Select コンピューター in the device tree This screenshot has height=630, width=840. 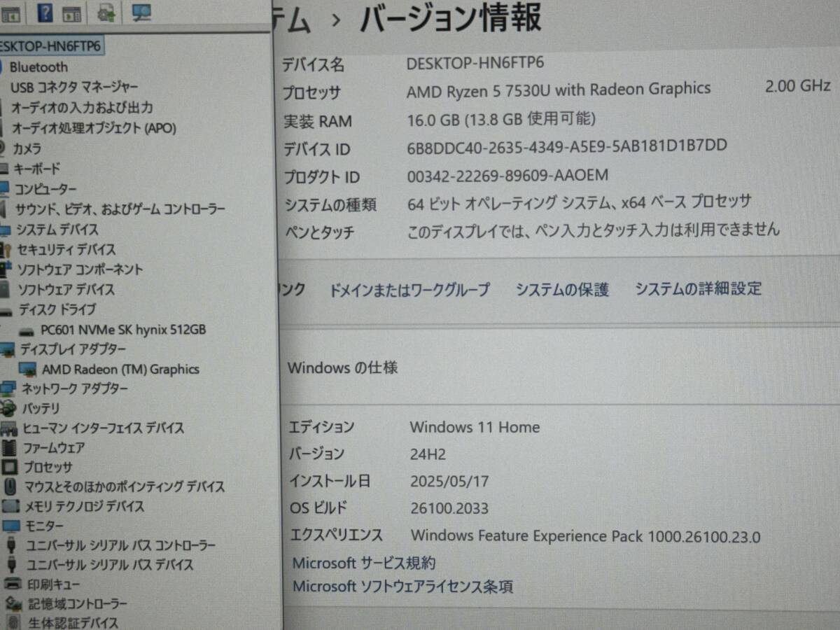click(45, 189)
